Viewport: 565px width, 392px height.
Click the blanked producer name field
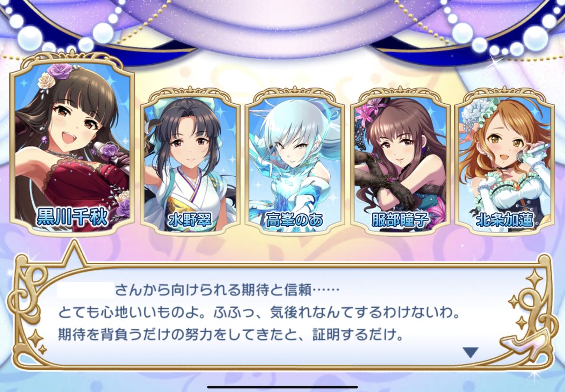point(85,291)
